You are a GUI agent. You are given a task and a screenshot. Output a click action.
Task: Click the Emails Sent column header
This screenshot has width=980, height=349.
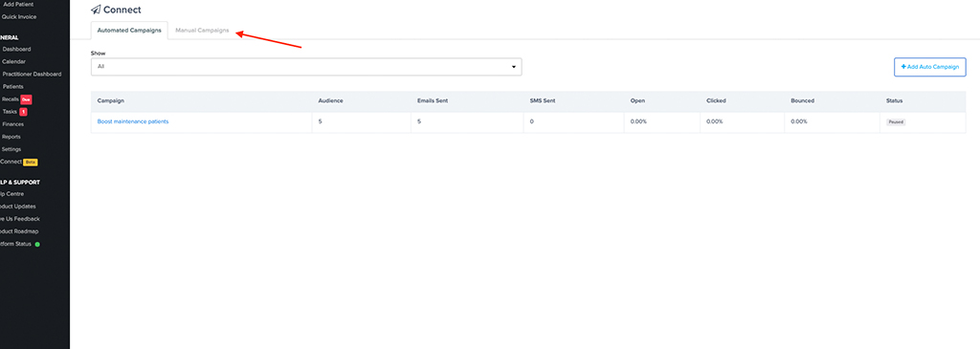click(x=433, y=101)
